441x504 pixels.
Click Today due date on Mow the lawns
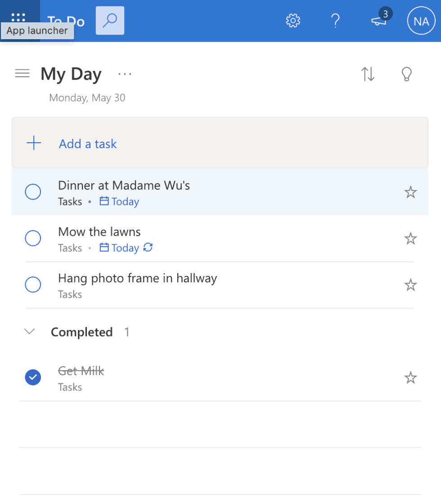[125, 248]
